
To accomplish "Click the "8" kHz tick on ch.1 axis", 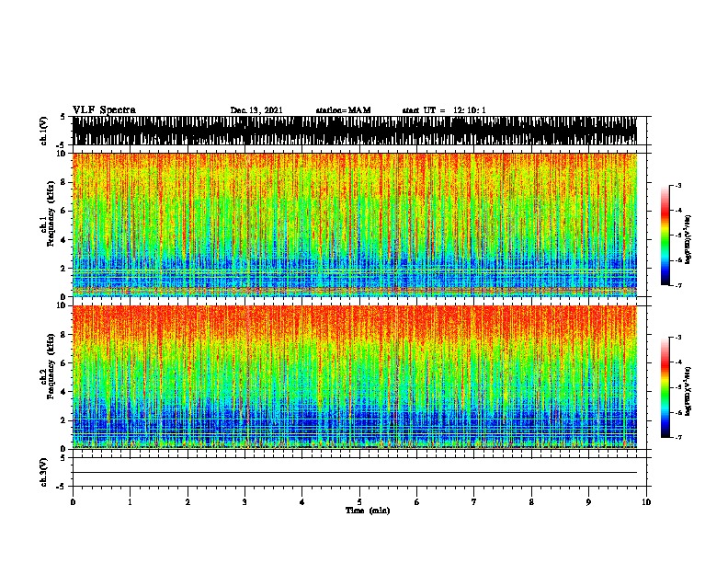I will point(64,182).
